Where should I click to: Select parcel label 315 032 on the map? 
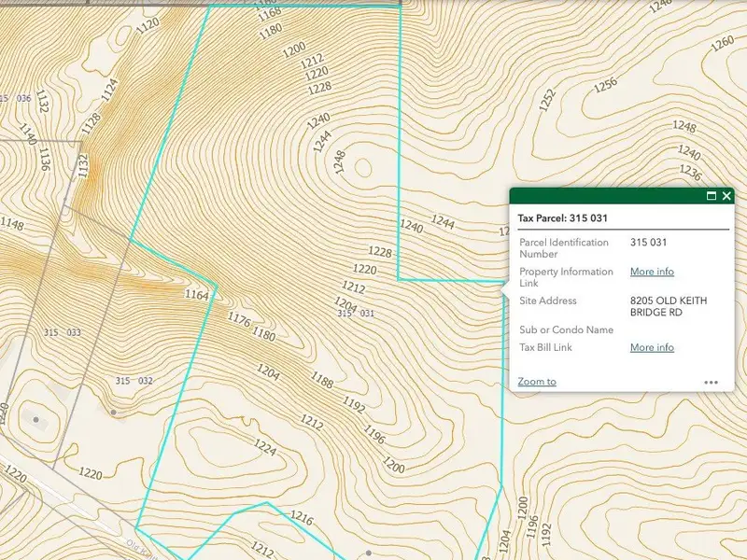click(x=134, y=381)
